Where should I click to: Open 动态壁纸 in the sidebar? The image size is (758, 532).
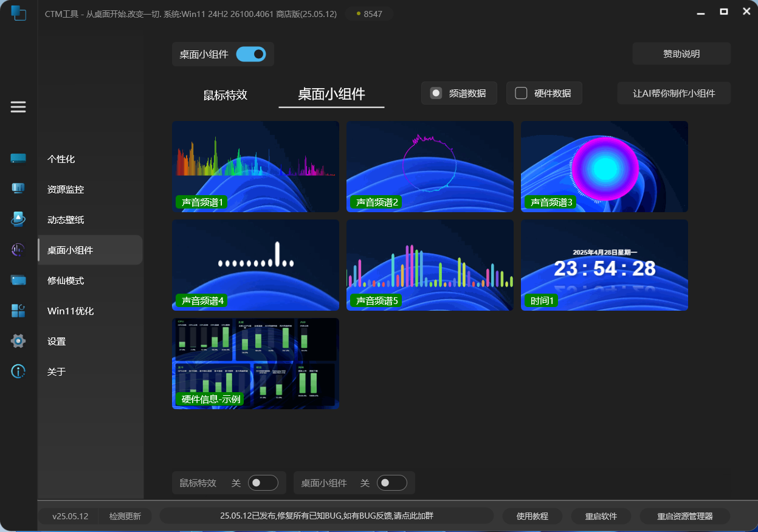pos(90,219)
